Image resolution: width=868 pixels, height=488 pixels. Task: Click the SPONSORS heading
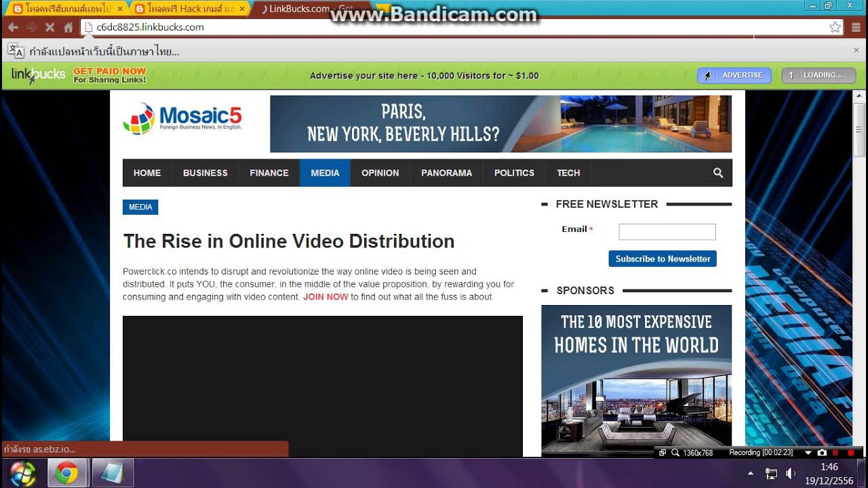(x=585, y=290)
